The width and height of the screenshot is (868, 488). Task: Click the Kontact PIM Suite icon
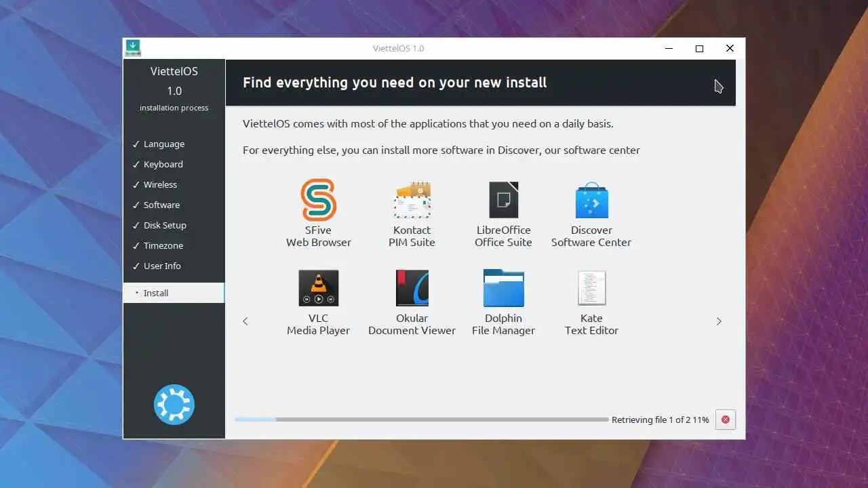click(x=412, y=200)
